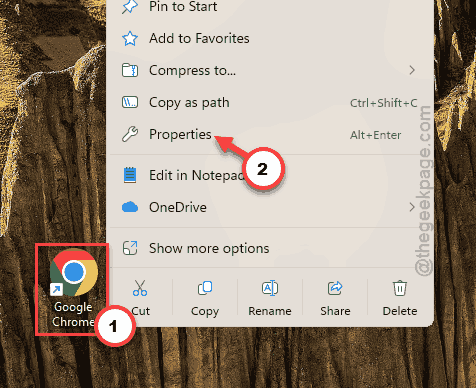Select Copy as path
476x388 pixels.
point(270,102)
